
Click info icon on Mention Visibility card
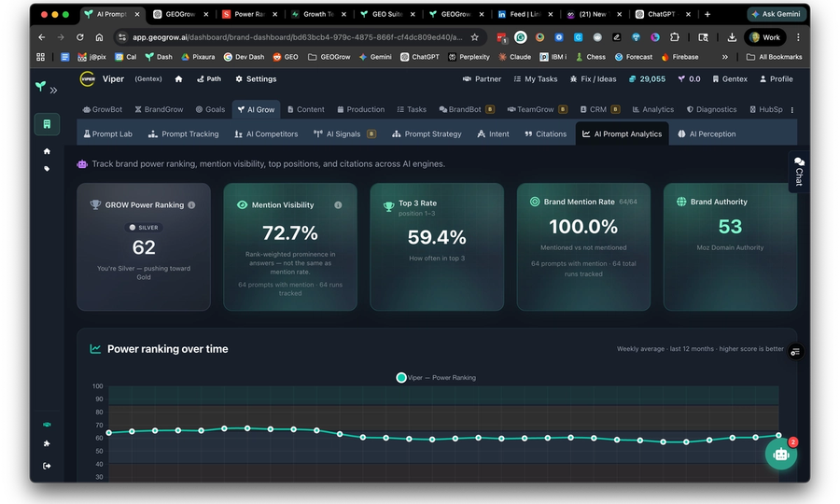(338, 204)
